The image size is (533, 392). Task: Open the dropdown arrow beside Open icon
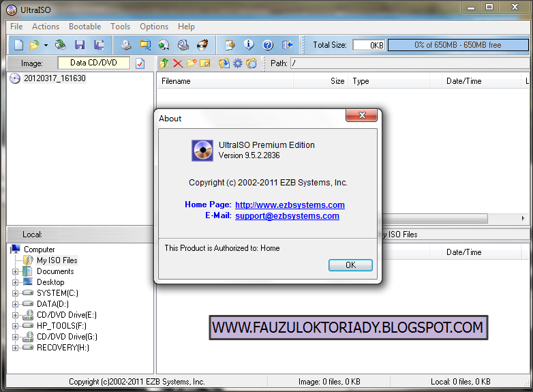[x=46, y=45]
